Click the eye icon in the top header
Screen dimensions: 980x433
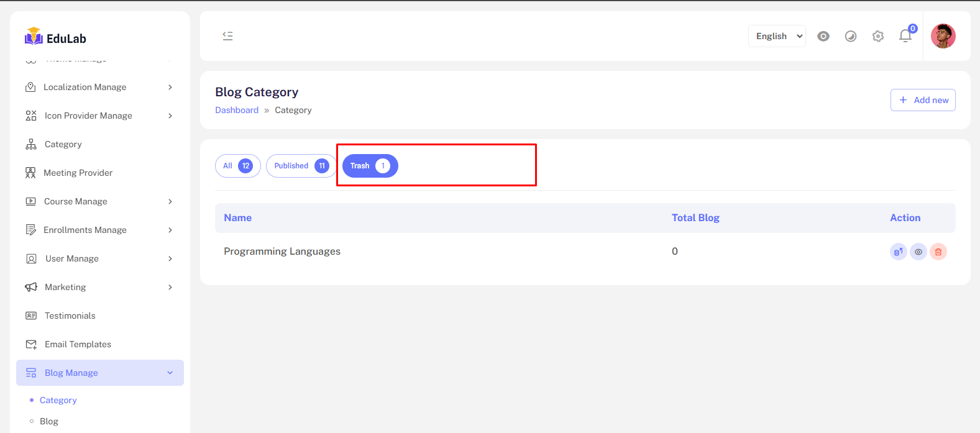tap(823, 36)
